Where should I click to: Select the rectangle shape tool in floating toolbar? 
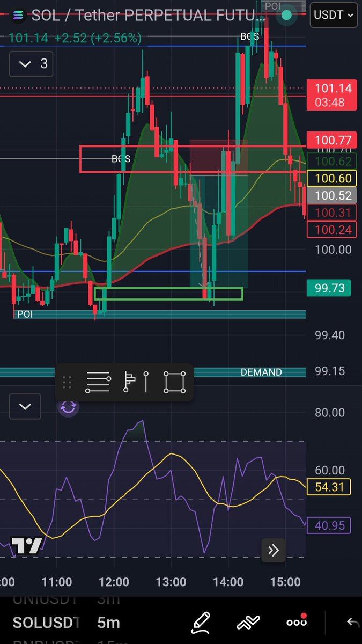coord(174,383)
